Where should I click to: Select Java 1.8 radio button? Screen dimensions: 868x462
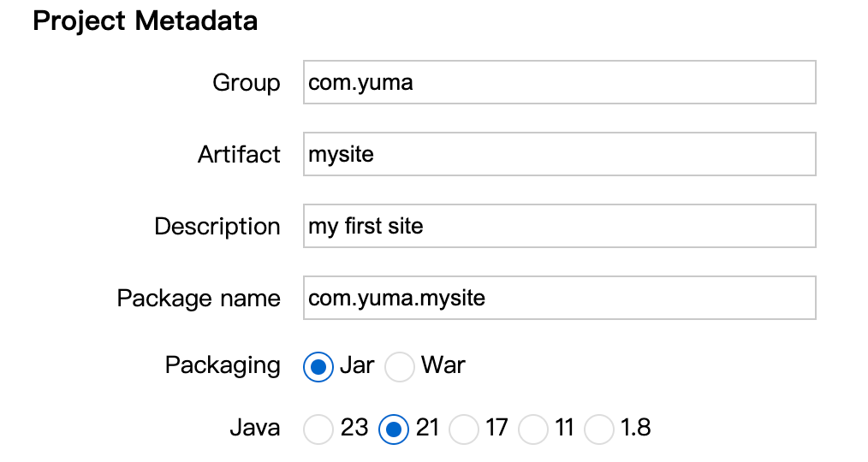coord(599,429)
